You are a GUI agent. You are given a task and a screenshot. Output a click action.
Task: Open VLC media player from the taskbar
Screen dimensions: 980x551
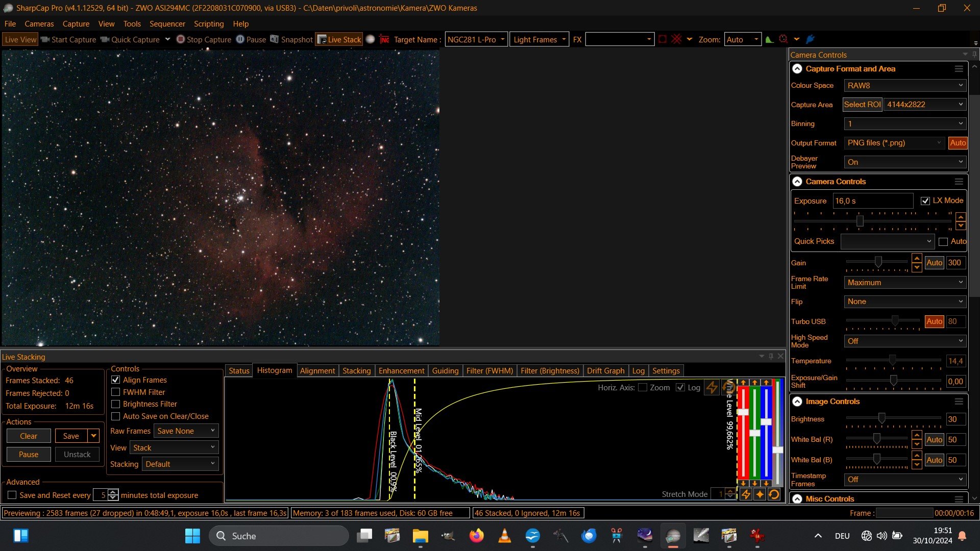(x=504, y=536)
